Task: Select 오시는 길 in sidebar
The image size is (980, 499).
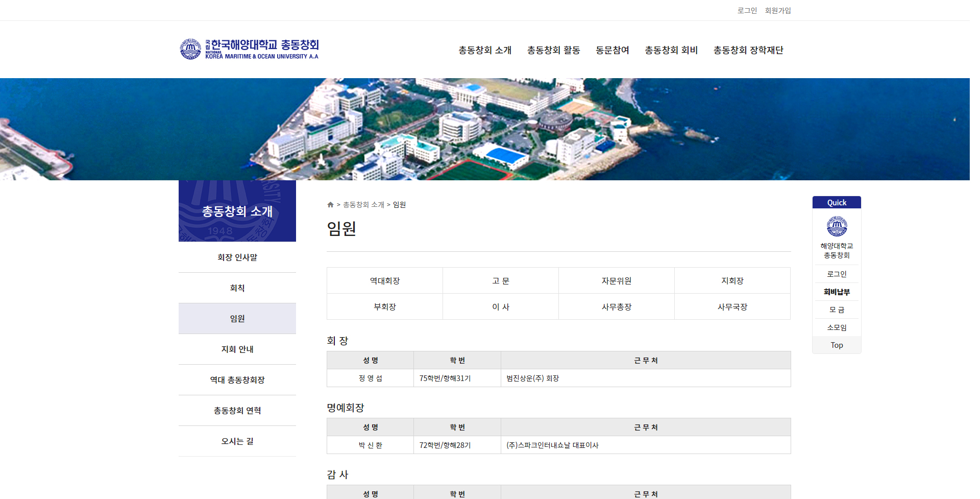Action: [237, 441]
